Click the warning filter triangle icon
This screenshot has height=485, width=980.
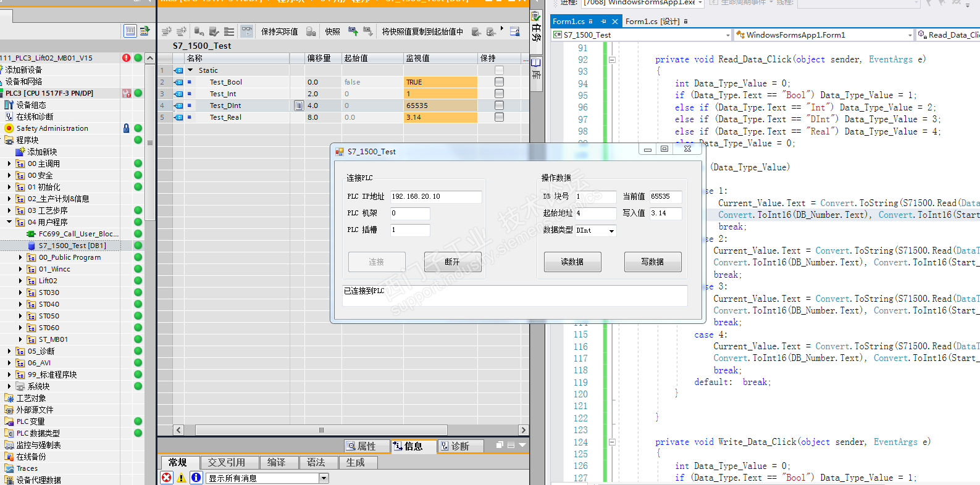click(182, 478)
